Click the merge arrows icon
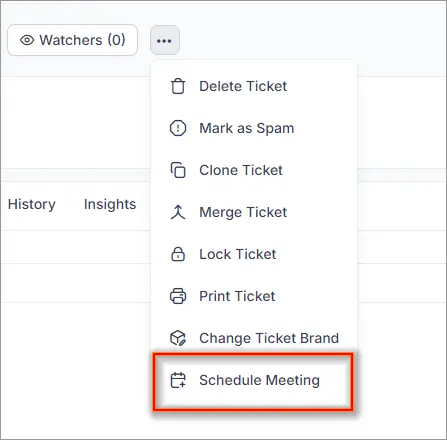447x440 pixels. click(178, 212)
